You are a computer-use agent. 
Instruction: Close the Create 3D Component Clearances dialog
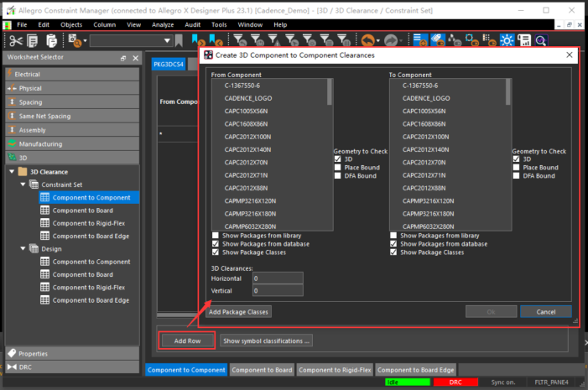click(569, 55)
